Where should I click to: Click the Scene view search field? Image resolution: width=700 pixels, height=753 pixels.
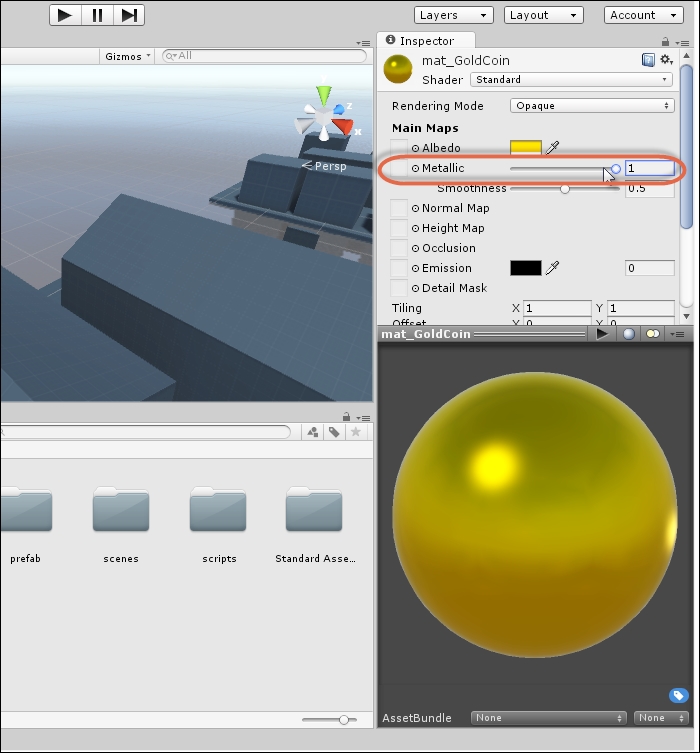(264, 56)
